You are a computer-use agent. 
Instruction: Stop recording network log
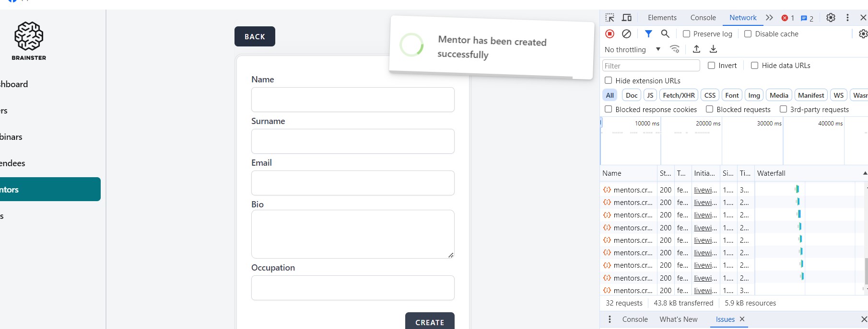click(x=610, y=34)
